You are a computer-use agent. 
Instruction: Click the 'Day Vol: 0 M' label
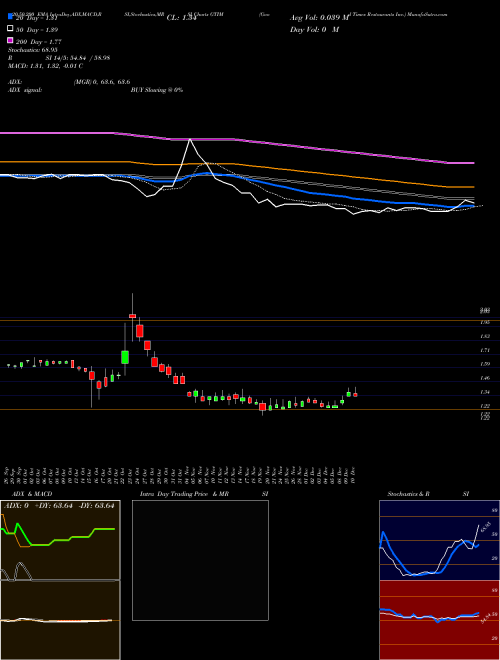314,30
